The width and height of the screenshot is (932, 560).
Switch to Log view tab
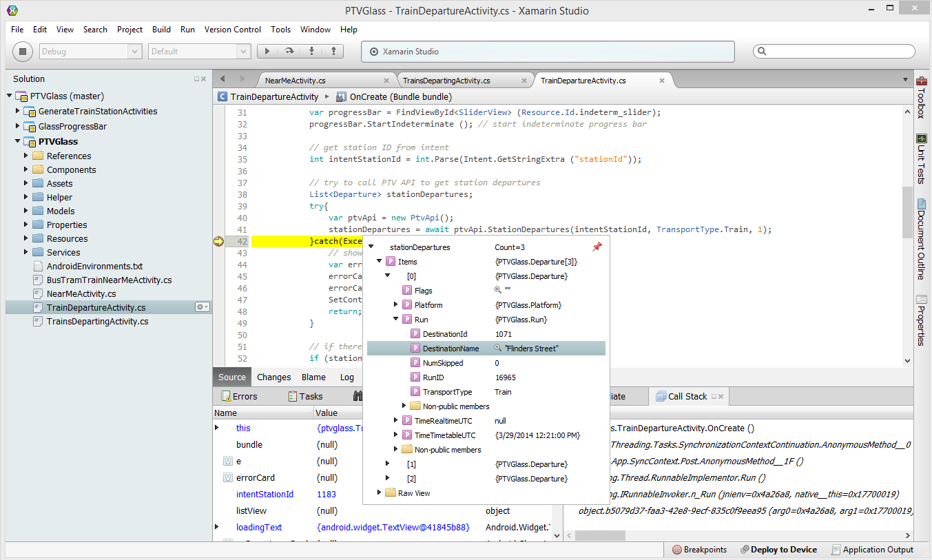tap(347, 377)
